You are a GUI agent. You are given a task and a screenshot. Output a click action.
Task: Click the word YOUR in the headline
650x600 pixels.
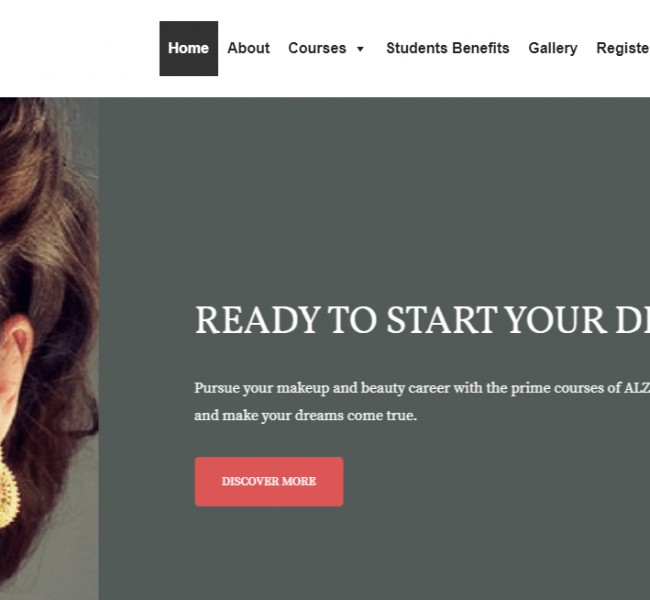point(557,320)
